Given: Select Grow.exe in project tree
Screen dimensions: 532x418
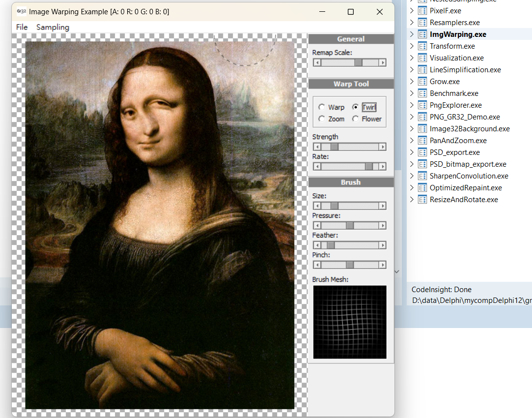Looking at the screenshot, I should pos(445,82).
